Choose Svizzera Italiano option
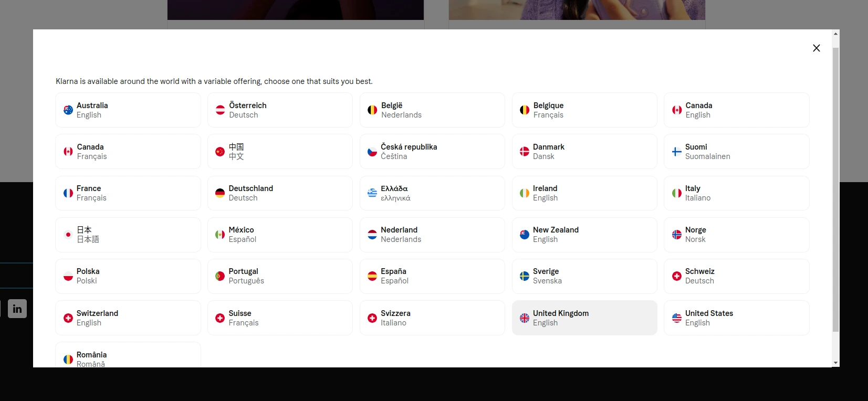868x401 pixels. (x=433, y=318)
